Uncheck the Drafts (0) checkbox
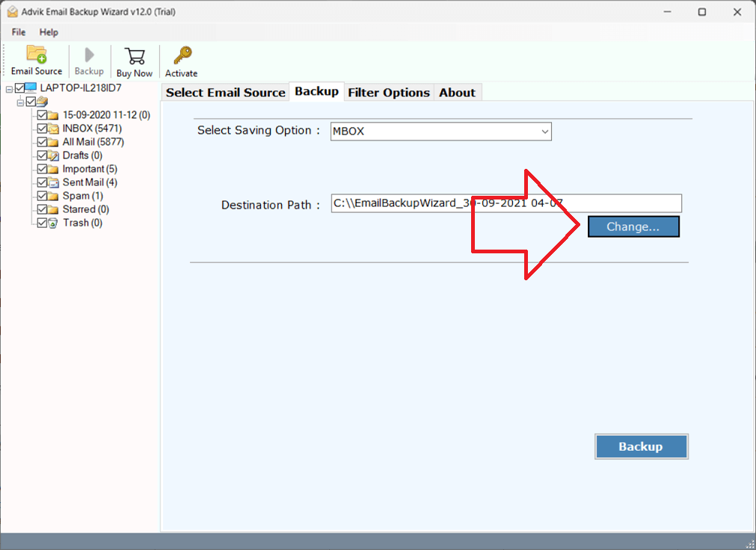 pos(42,155)
